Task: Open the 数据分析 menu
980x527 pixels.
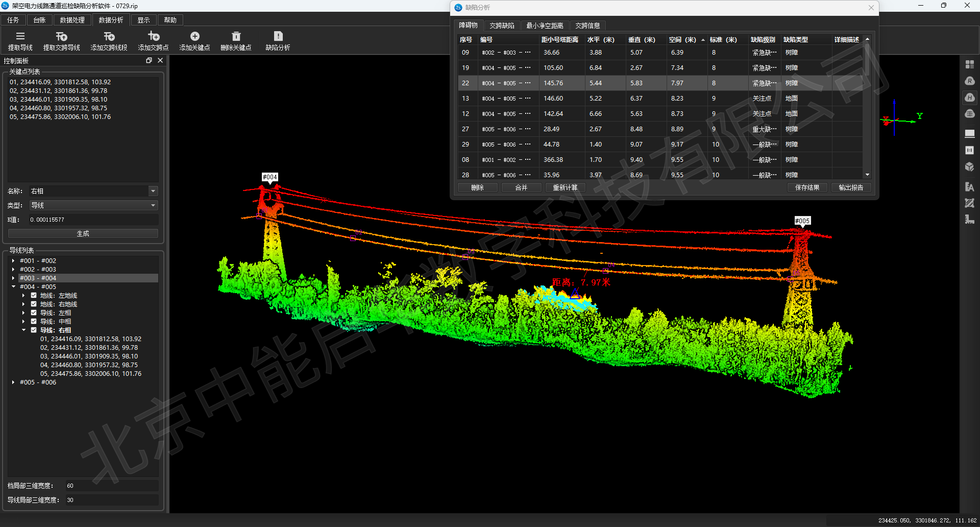Action: pyautogui.click(x=111, y=20)
